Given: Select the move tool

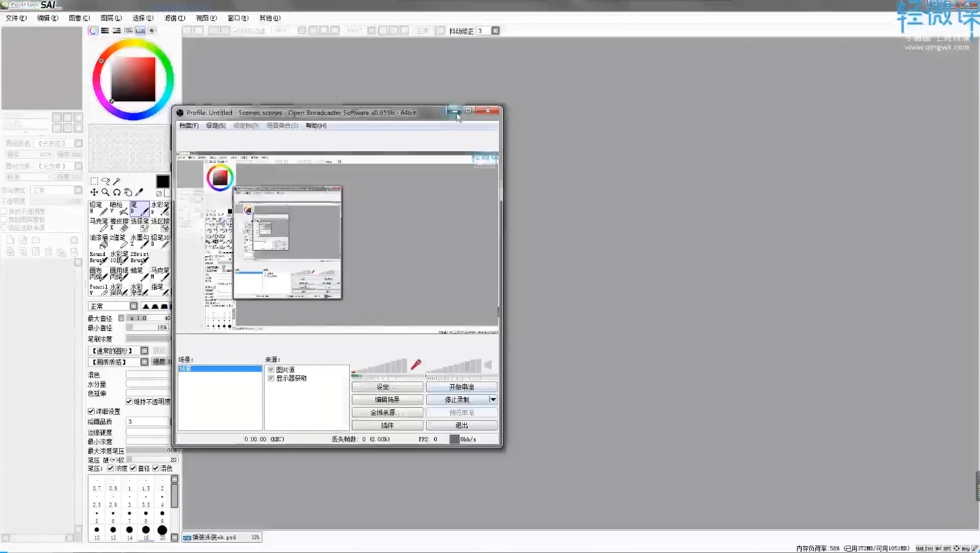Looking at the screenshot, I should coord(94,193).
